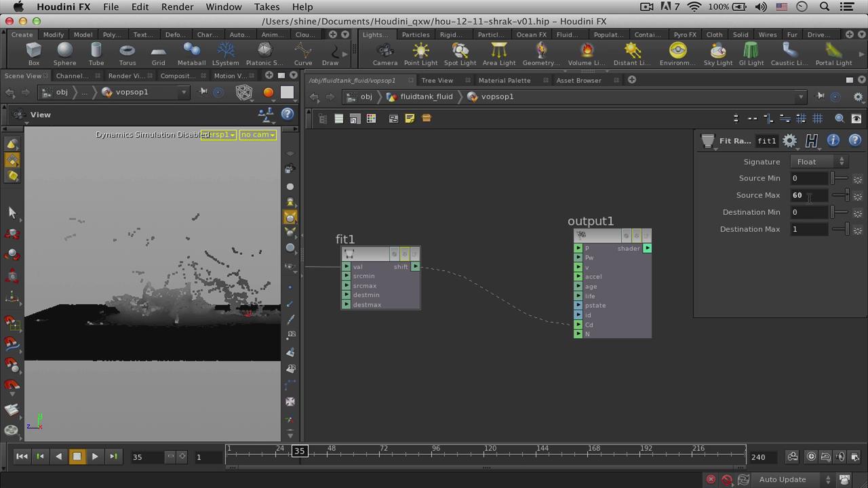Expand the network path history dropdown
Viewport: 868px width, 488px height.
(801, 97)
